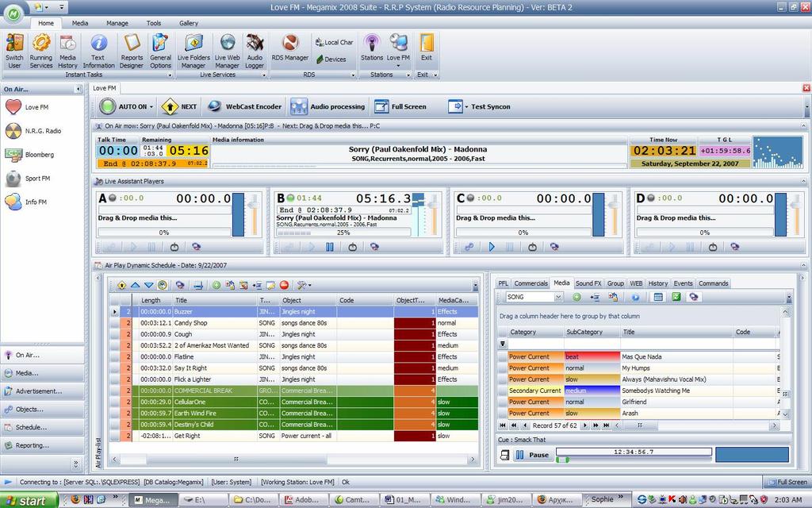Open General Options

click(x=160, y=51)
